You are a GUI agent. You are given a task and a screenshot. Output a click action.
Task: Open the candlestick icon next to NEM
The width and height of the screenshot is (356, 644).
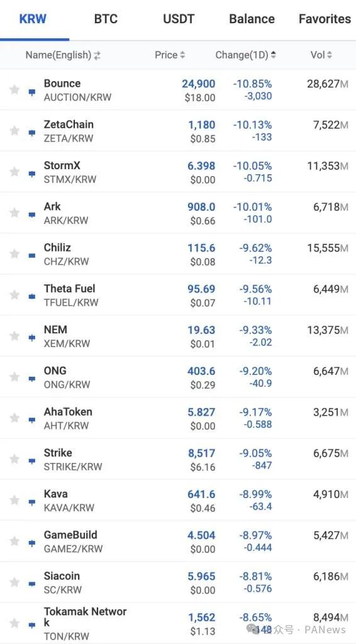[31, 338]
